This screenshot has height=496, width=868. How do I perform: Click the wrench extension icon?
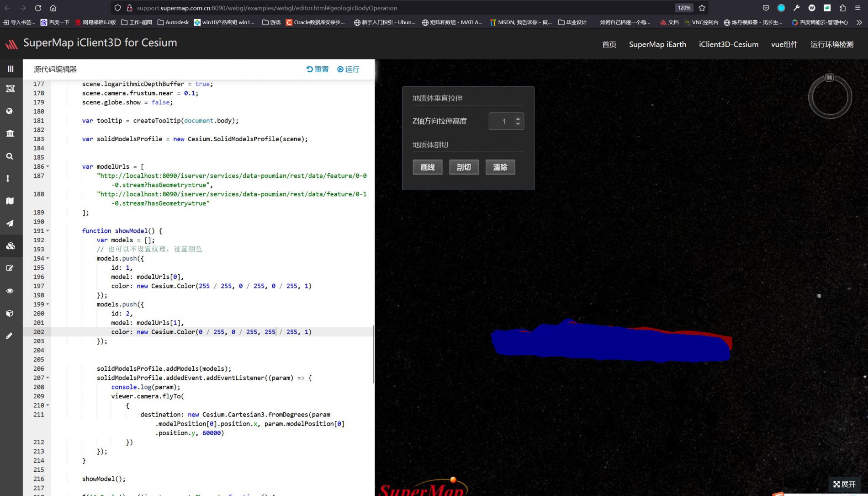(x=797, y=8)
